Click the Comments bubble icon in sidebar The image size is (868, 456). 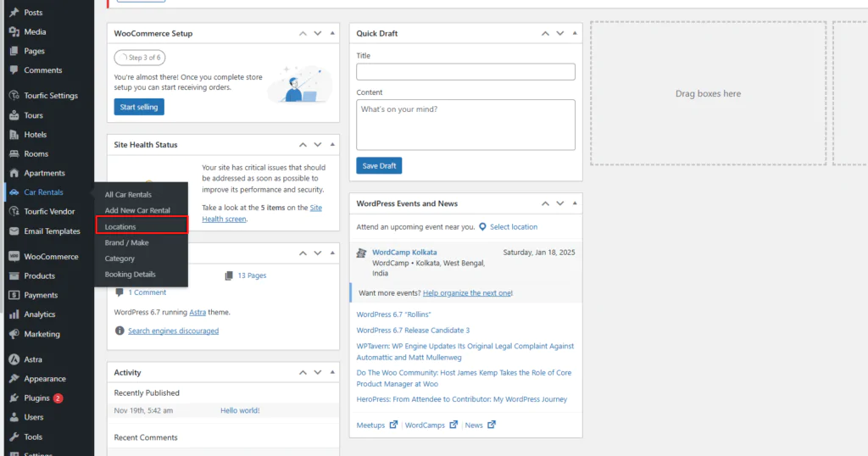[x=14, y=70]
